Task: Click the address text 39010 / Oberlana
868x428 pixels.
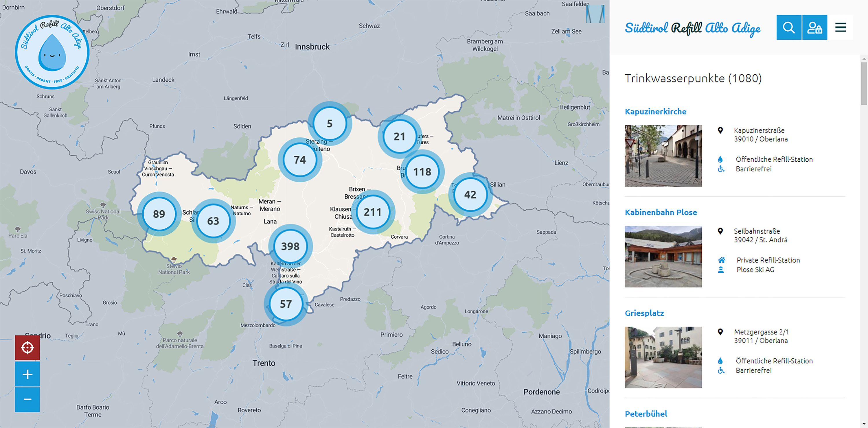Action: (x=761, y=139)
